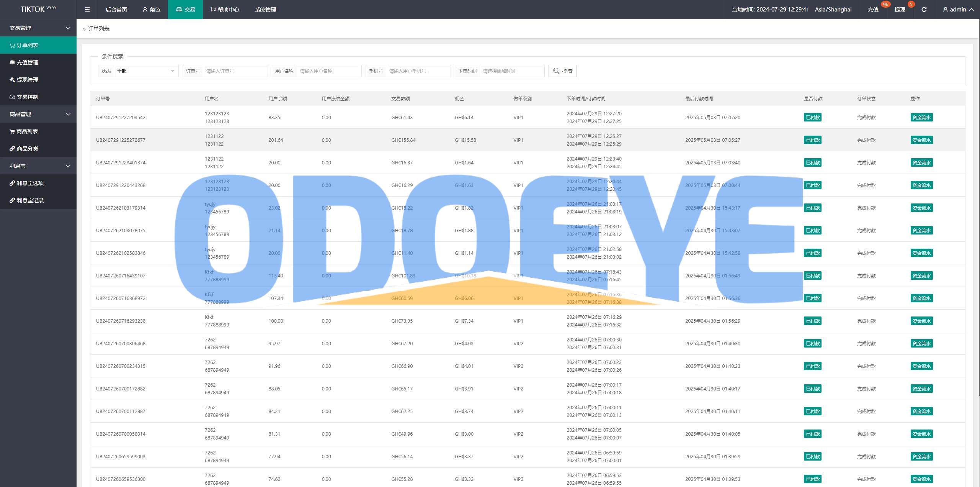This screenshot has width=980, height=487.
Task: Click the link icon beside 利息宝记录
Action: 12,200
